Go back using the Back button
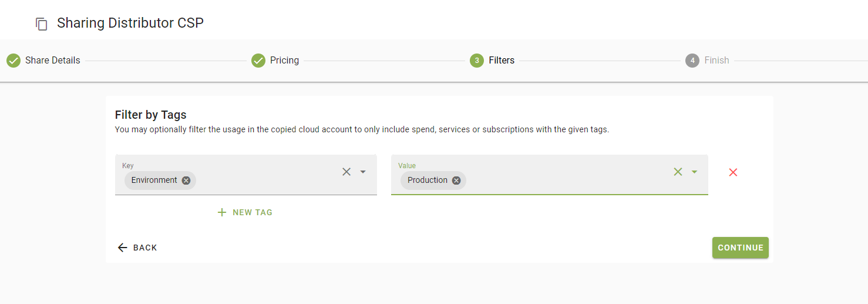This screenshot has width=868, height=304. (x=137, y=248)
